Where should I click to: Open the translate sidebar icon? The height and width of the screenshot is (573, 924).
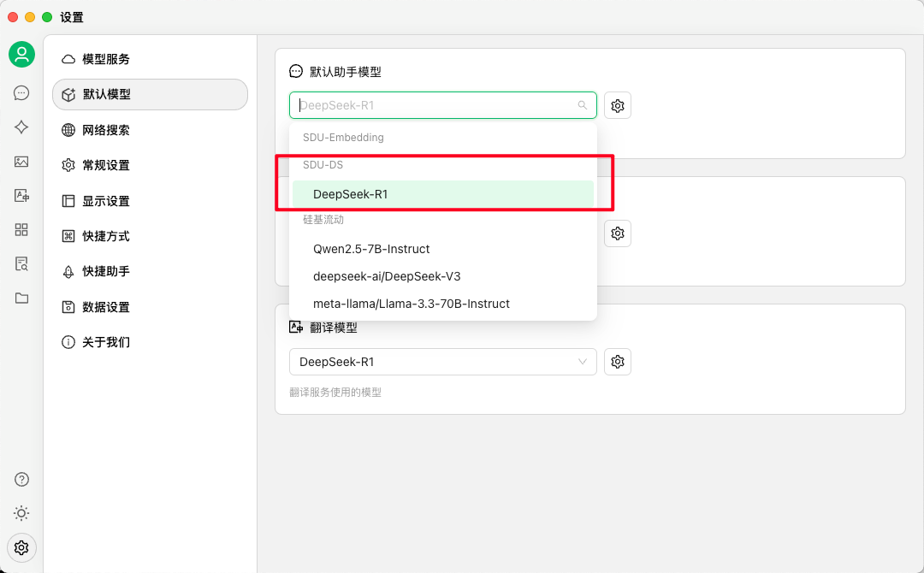pos(21,196)
